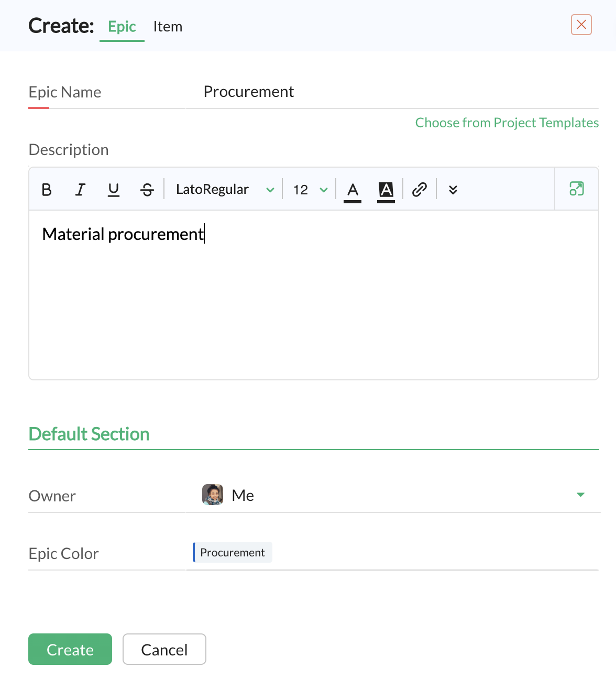
Task: Select the Procurement epic color tag
Action: [x=233, y=552]
